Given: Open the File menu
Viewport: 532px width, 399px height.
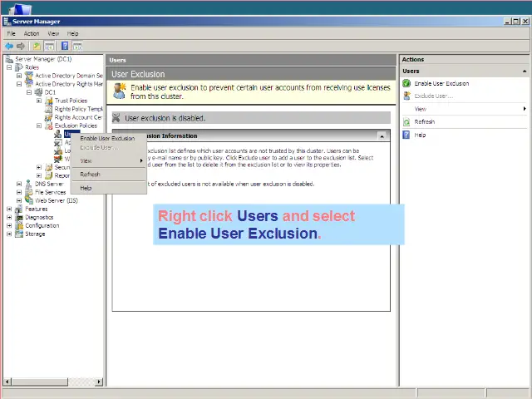Looking at the screenshot, I should click(x=11, y=33).
